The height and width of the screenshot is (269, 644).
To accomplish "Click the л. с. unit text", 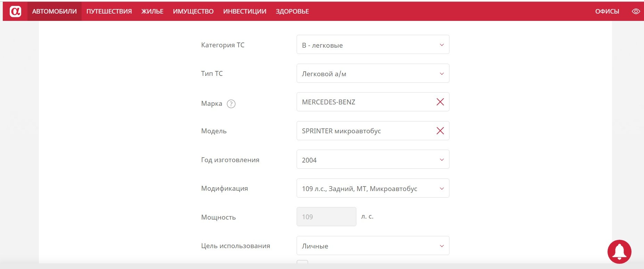I will [x=367, y=216].
